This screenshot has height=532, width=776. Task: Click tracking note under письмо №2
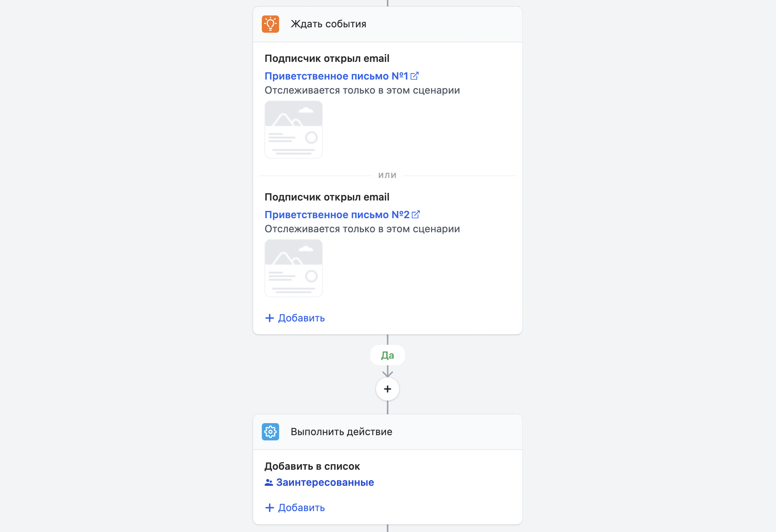point(362,229)
